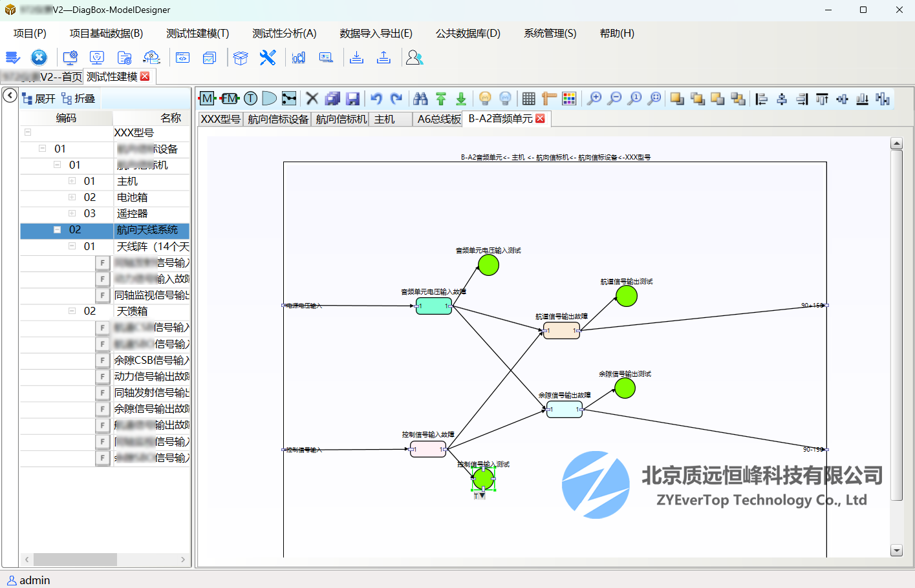Viewport: 915px width, 588px height.
Task: Close the 测试性建模 tab
Action: [145, 76]
